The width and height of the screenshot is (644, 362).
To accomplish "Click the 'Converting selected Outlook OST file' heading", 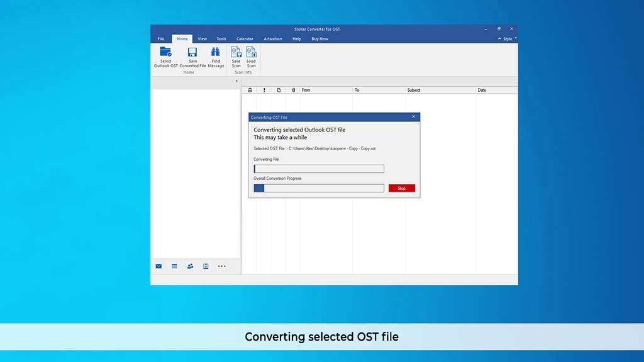I will (299, 129).
